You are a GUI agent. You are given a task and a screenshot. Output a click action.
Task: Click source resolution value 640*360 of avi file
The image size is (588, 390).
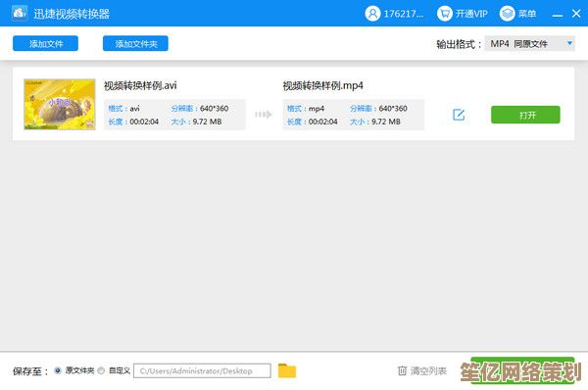(214, 109)
